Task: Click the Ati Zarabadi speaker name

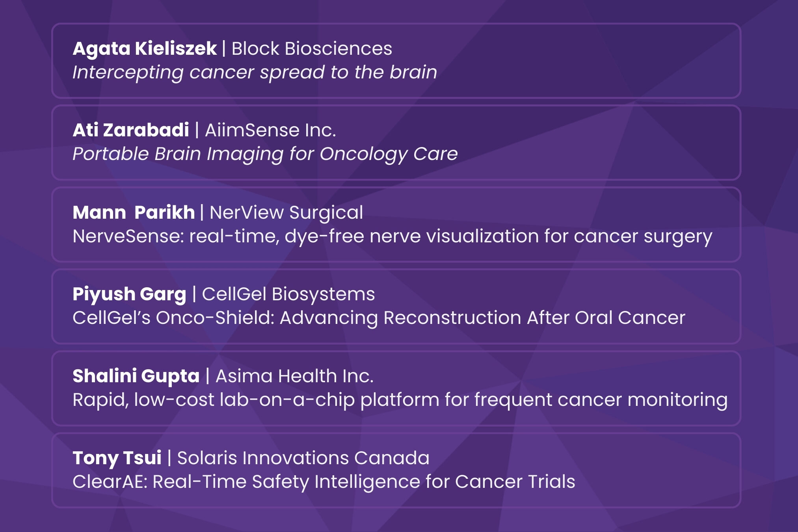Action: coord(131,130)
